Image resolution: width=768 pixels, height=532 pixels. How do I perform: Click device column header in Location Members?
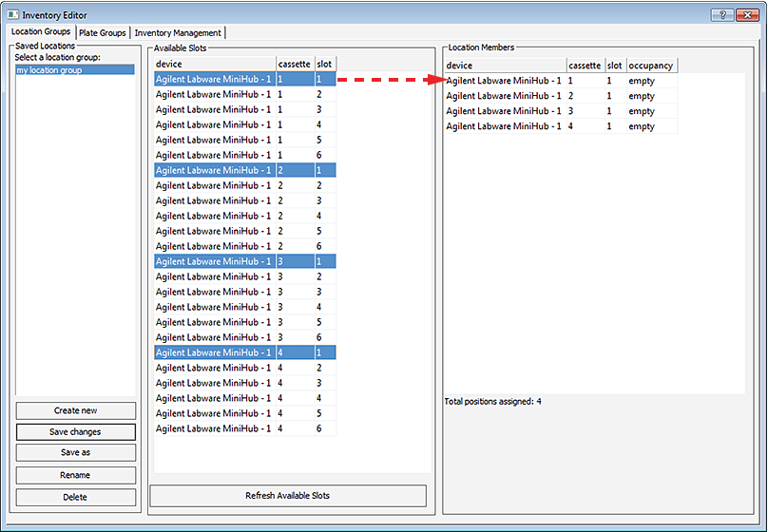504,66
